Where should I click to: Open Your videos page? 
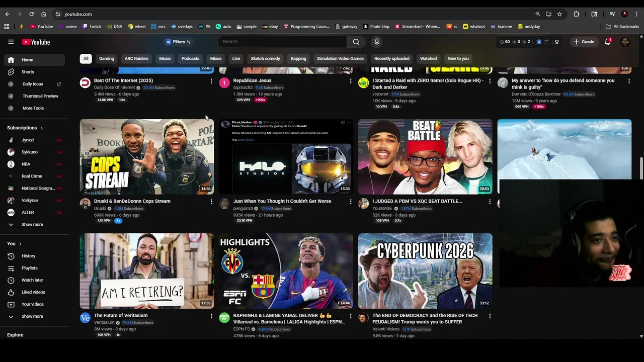[32, 304]
